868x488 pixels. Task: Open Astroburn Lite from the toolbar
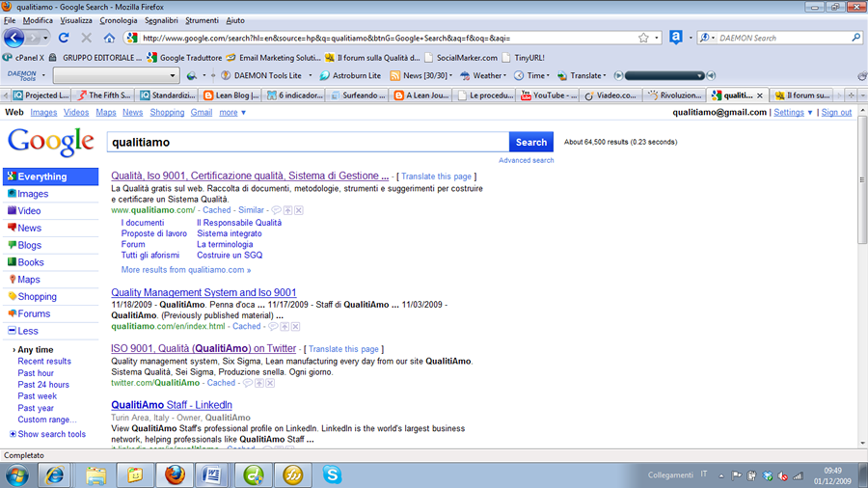click(x=350, y=75)
